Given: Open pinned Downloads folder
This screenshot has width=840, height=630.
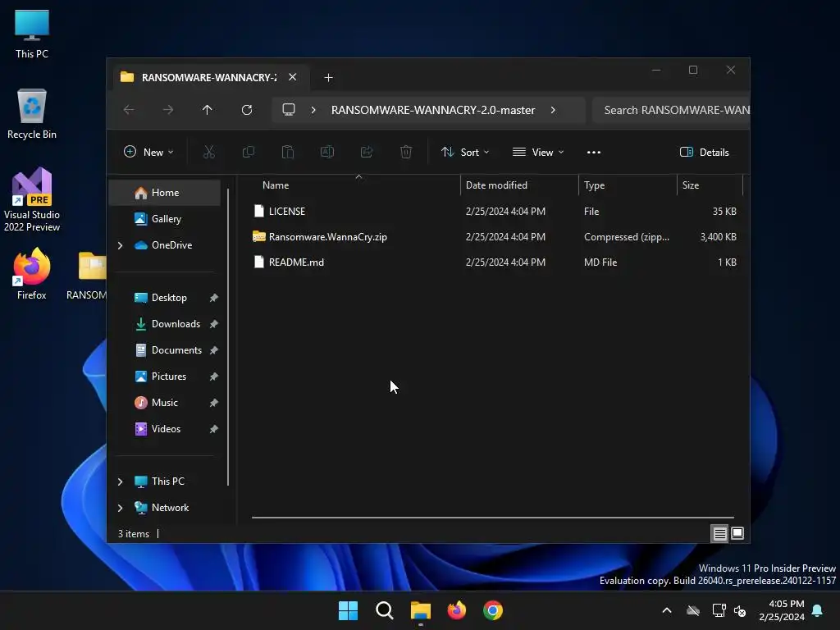Looking at the screenshot, I should [164, 324].
